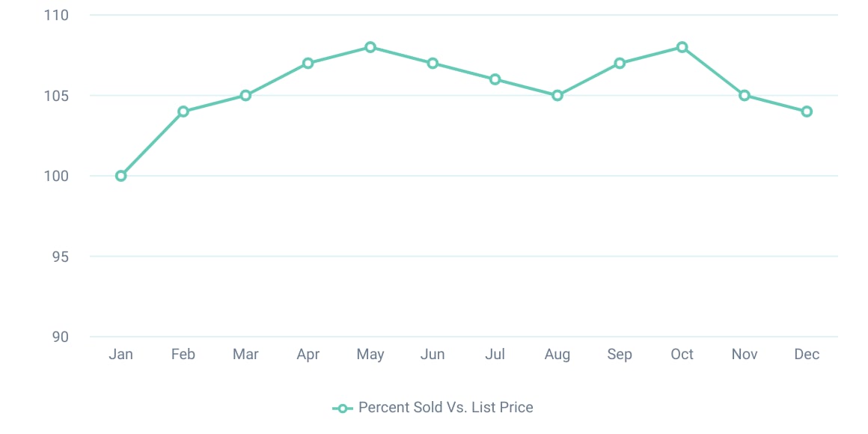Image resolution: width=868 pixels, height=434 pixels.
Task: Click the May peak data point
Action: tap(370, 47)
